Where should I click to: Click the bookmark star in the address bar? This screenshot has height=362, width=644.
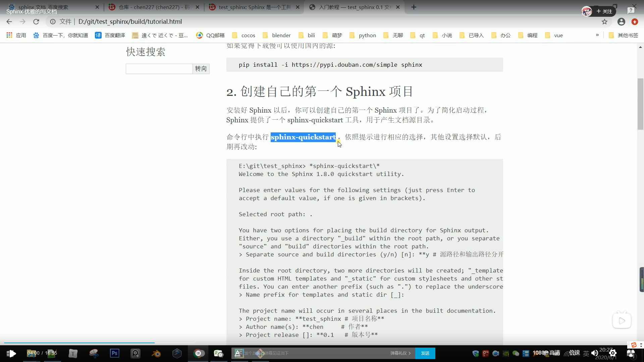tap(605, 21)
